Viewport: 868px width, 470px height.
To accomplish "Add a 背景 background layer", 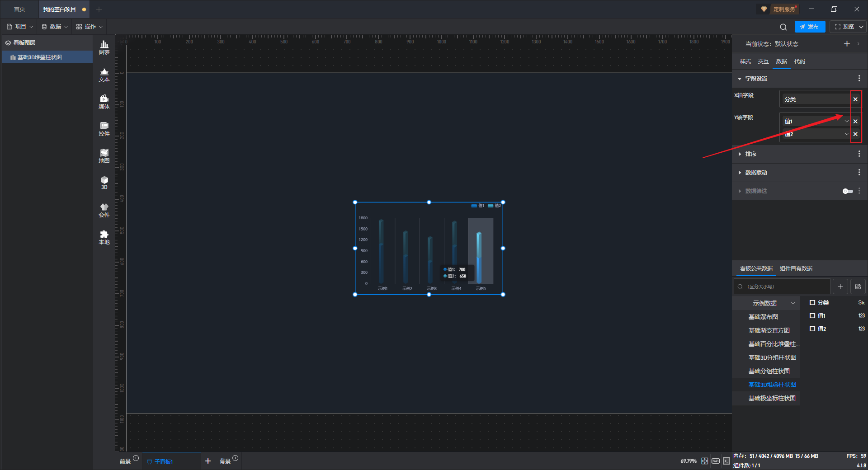I will tap(235, 458).
